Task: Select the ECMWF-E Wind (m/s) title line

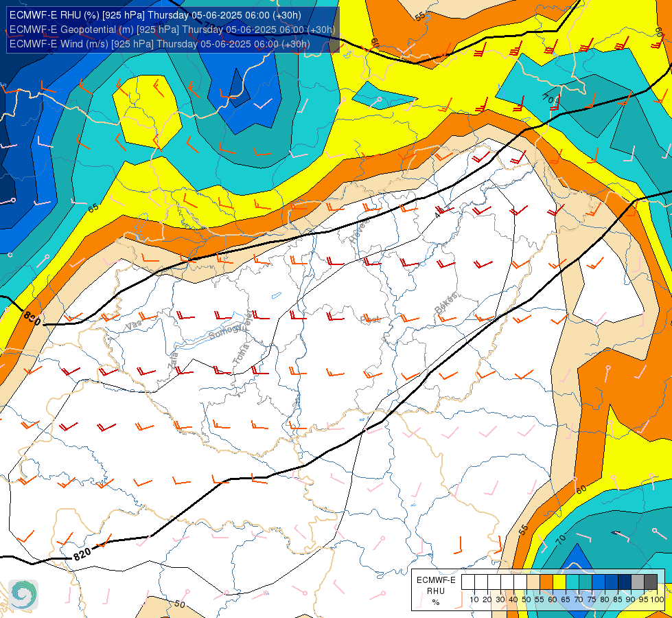Action: [x=159, y=44]
